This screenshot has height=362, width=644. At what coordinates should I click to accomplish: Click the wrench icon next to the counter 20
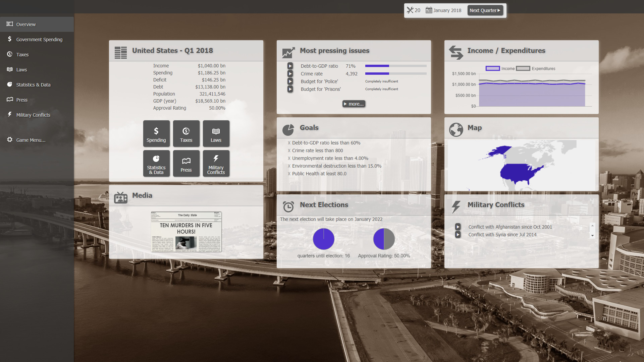click(410, 10)
